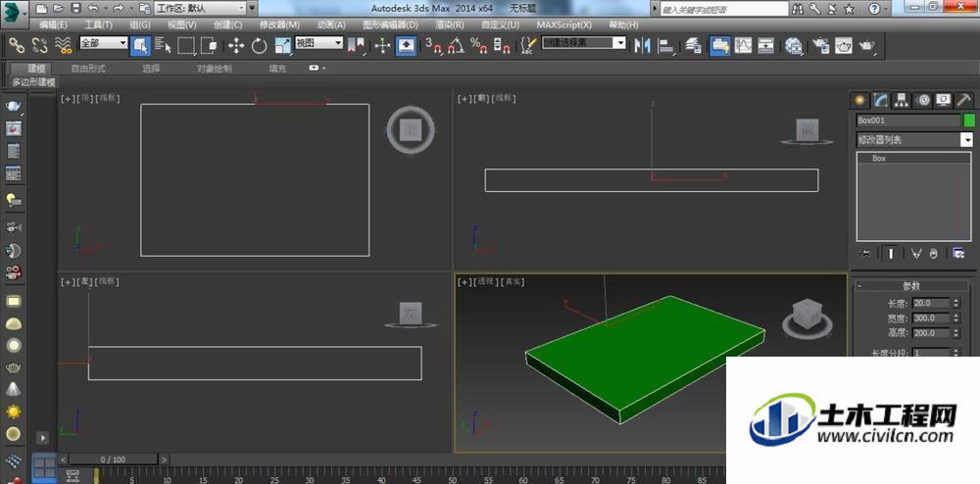Open the MAXScript(X) menu
The width and height of the screenshot is (980, 484).
(564, 24)
